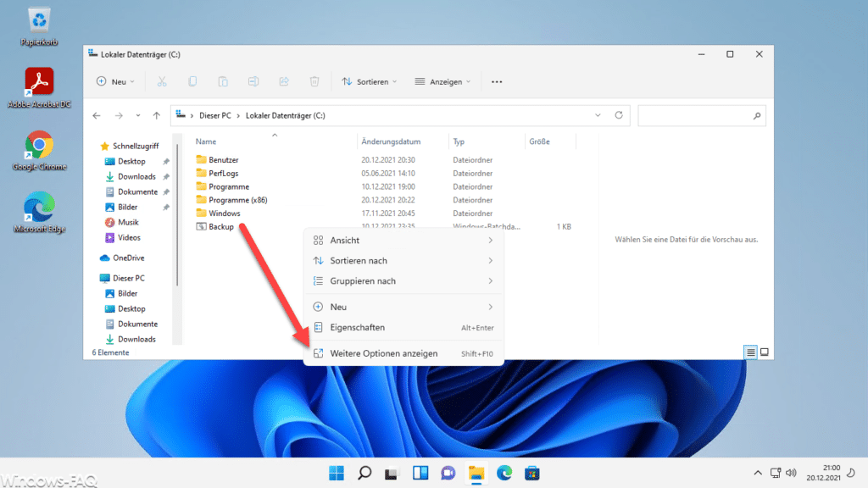Show hidden tray icons chevron
Screen dimensions: 868x488
pos(758,473)
